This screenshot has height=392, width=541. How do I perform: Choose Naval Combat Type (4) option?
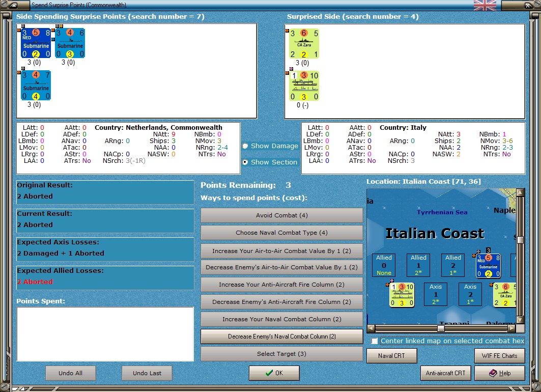(x=281, y=233)
